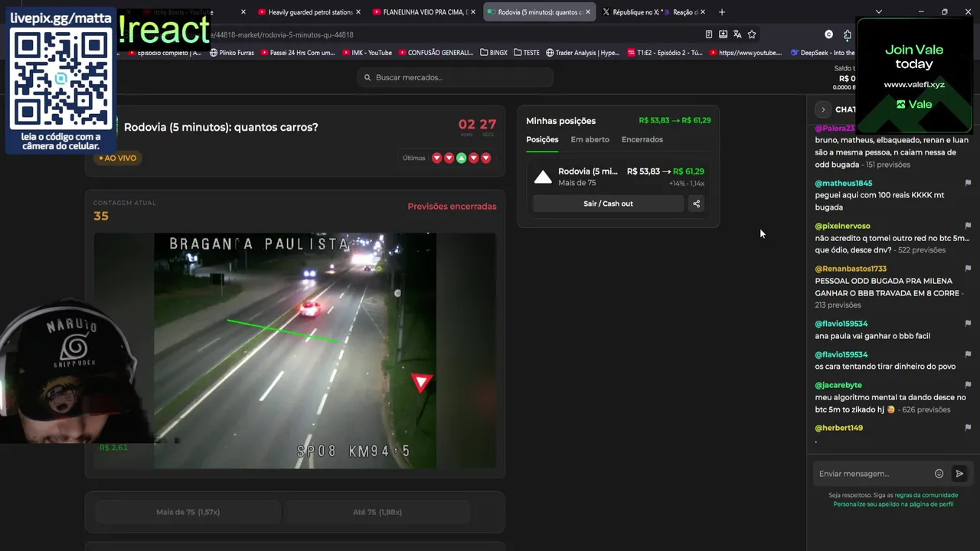Click the green up-arrow in Últimos results

(461, 158)
